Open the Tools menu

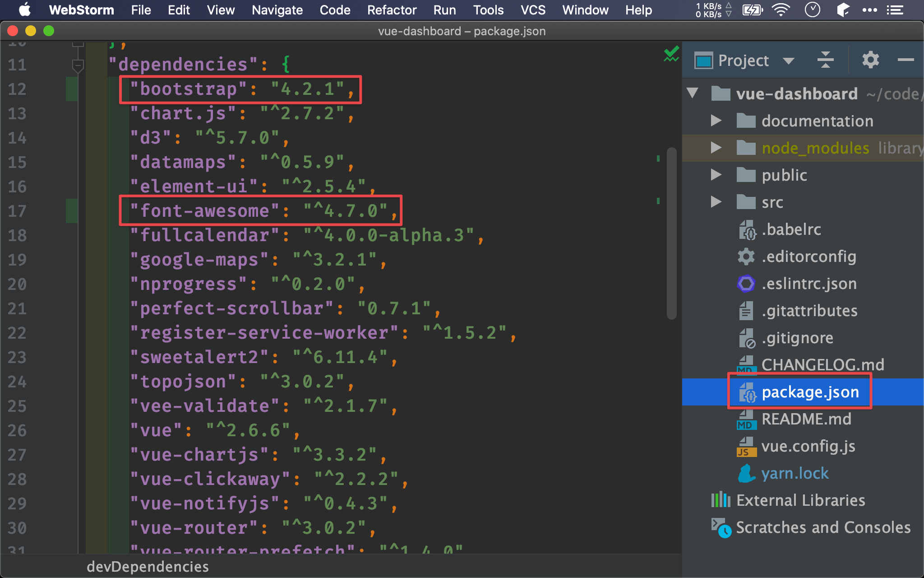(x=488, y=9)
